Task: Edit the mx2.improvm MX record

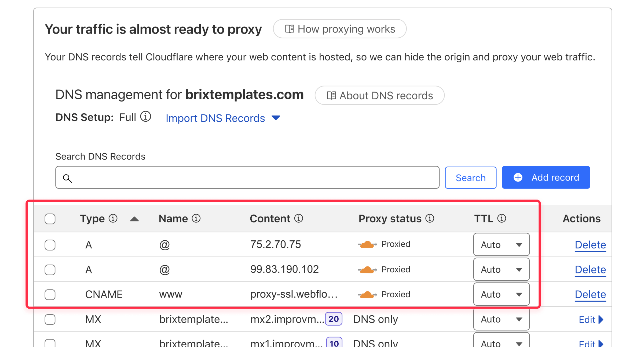Action: point(591,319)
